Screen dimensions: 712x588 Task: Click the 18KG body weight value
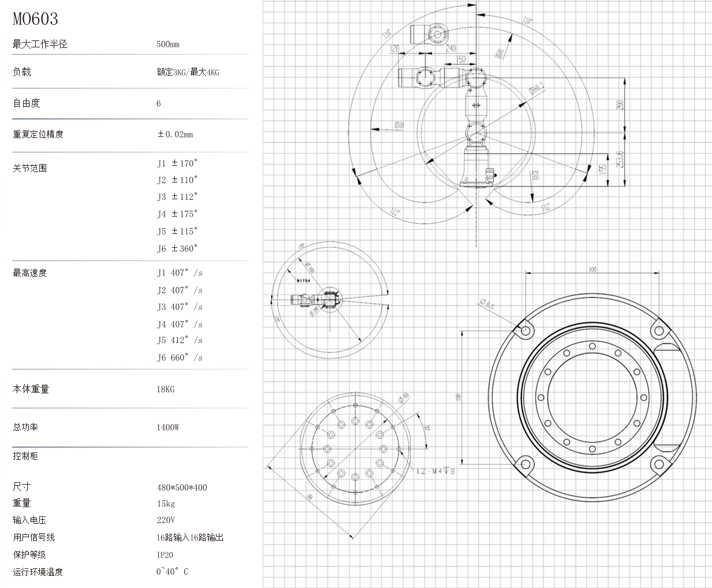point(165,389)
